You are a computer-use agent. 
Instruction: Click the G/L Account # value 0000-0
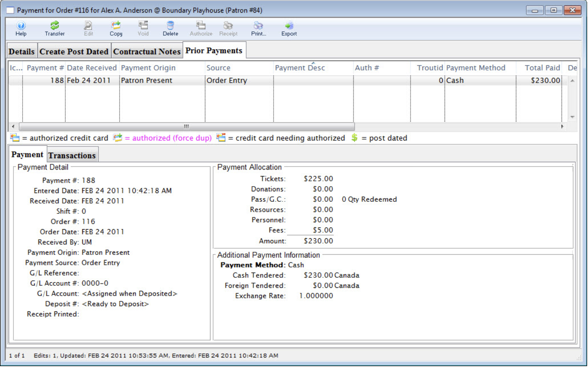(x=95, y=284)
